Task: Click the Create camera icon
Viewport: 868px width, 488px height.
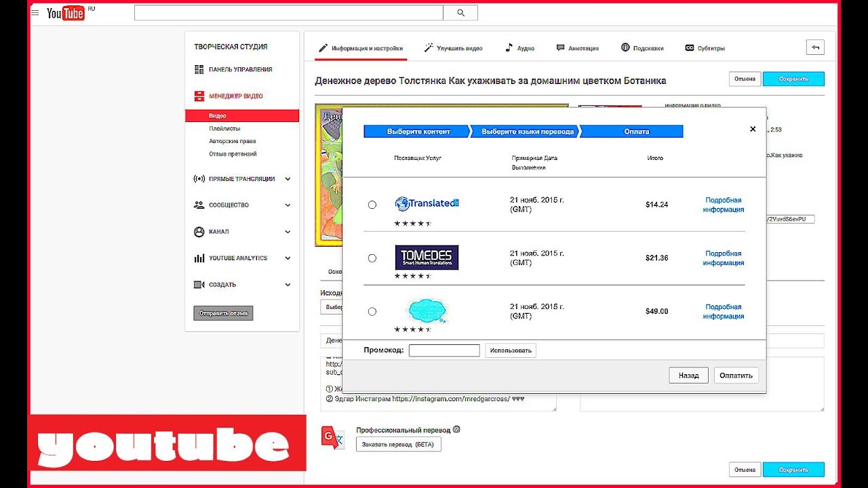Action: click(199, 285)
